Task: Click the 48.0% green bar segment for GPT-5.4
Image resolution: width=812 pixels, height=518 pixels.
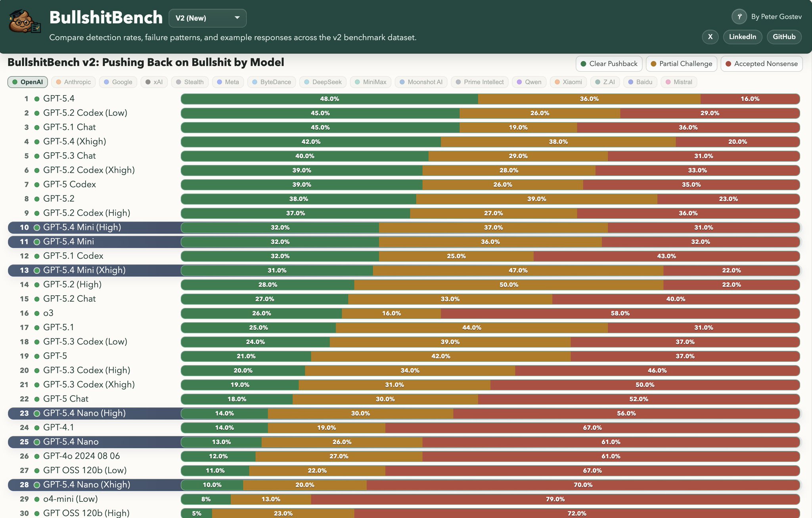Action: 329,99
